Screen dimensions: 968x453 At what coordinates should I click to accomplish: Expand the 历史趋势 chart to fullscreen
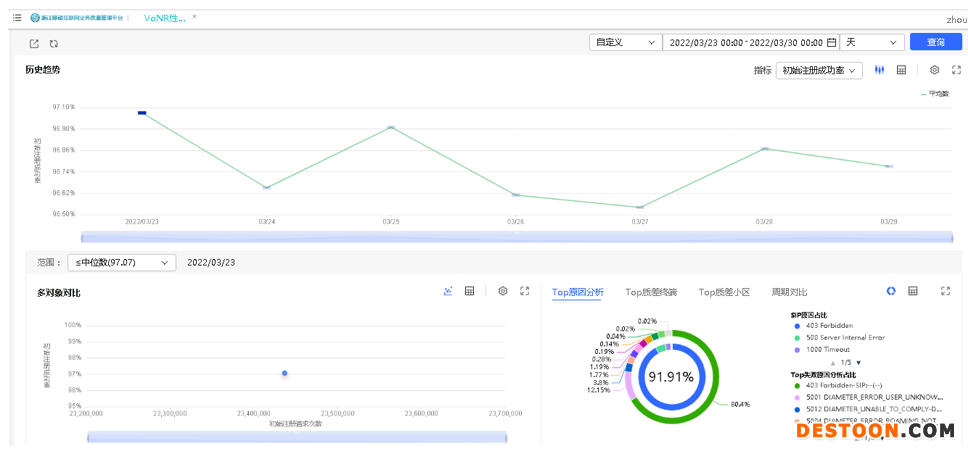pyautogui.click(x=956, y=70)
